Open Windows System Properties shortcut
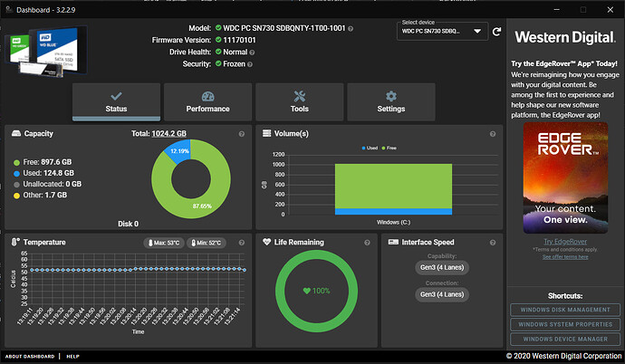The width and height of the screenshot is (625, 364). (x=565, y=324)
